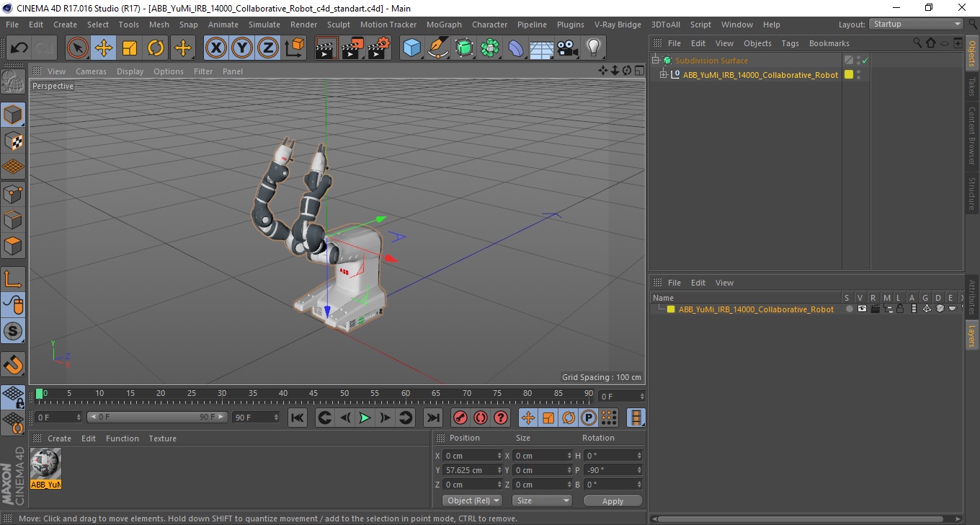Viewport: 980px width, 525px height.
Task: Select the ABB_YuMi material thumbnail
Action: pyautogui.click(x=46, y=464)
